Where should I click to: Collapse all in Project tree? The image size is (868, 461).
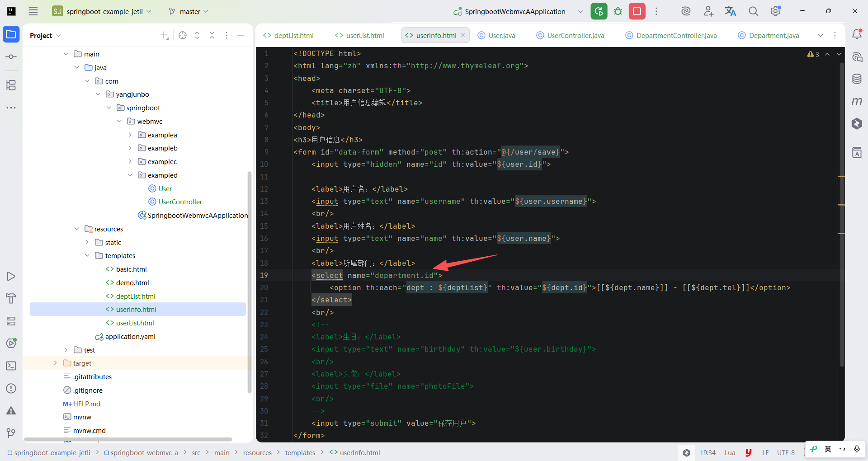[x=212, y=35]
